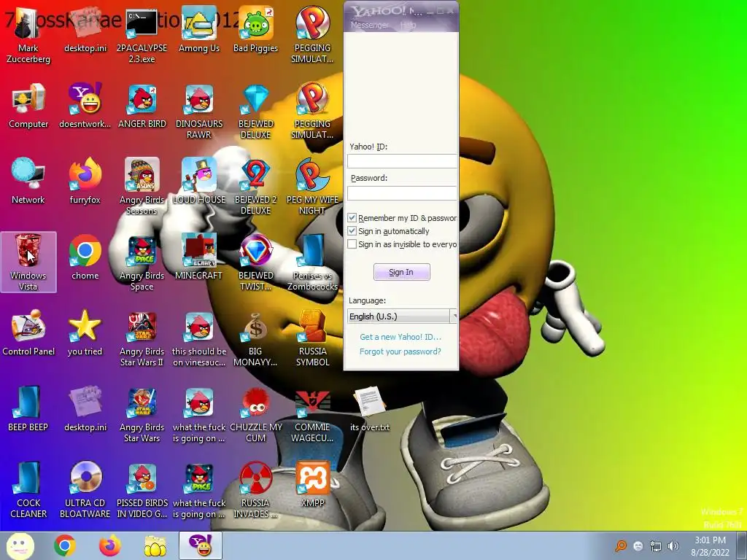Viewport: 747px width, 560px height.
Task: Select the ULTRA CD BLOATWARE disc icon
Action: [x=85, y=490]
